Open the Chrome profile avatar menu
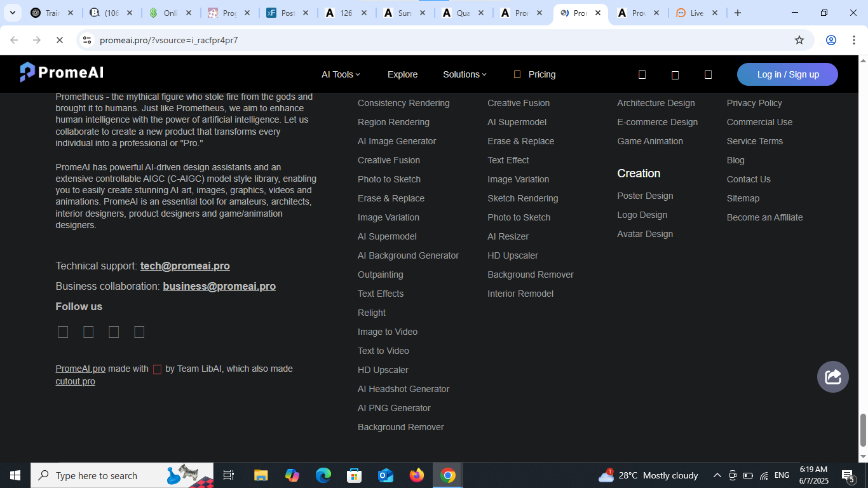 831,40
